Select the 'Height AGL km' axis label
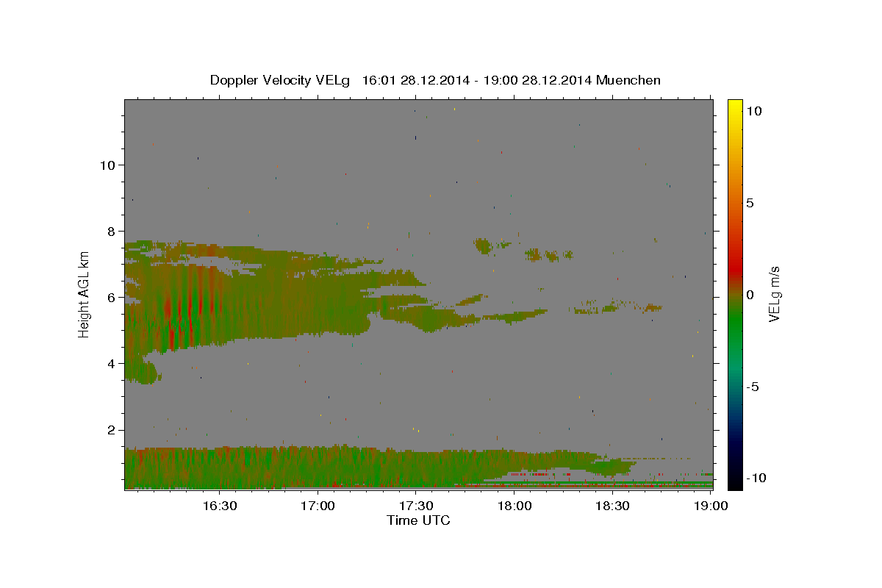 [84, 294]
